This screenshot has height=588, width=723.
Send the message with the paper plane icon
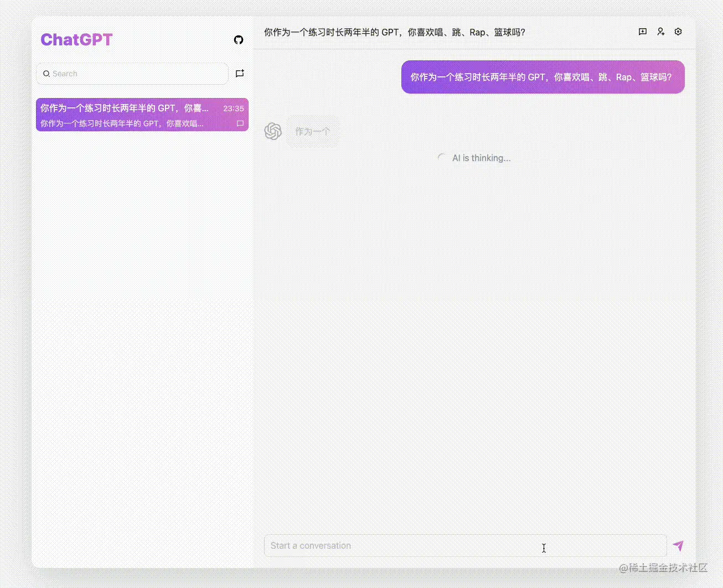click(678, 546)
